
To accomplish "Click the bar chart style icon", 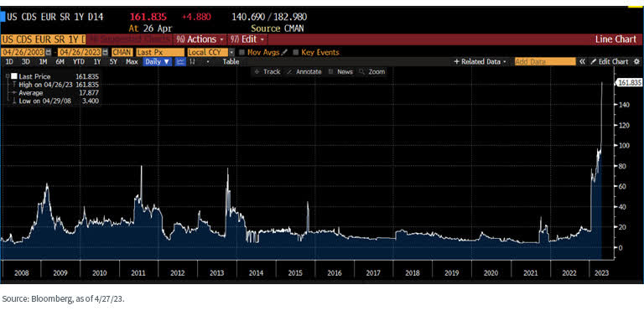I will tap(193, 61).
